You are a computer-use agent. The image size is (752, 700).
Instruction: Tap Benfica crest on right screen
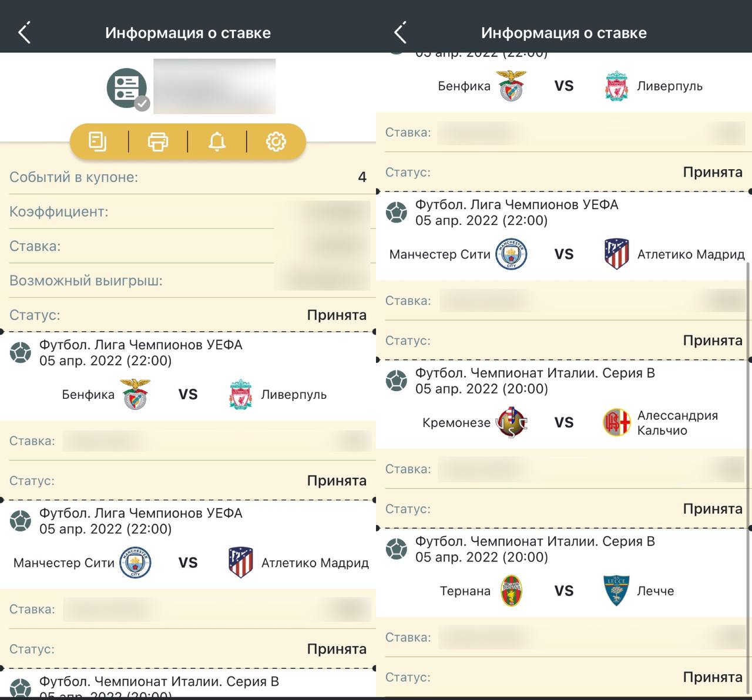coord(512,86)
